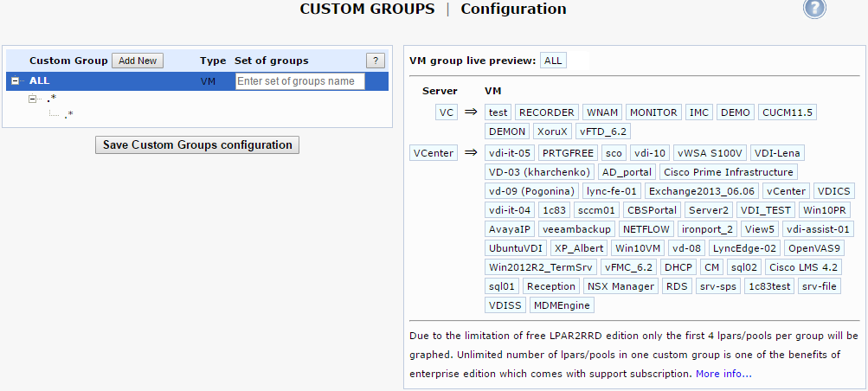The width and height of the screenshot is (868, 391).
Task: Select the RECORDER VM tag
Action: point(547,112)
